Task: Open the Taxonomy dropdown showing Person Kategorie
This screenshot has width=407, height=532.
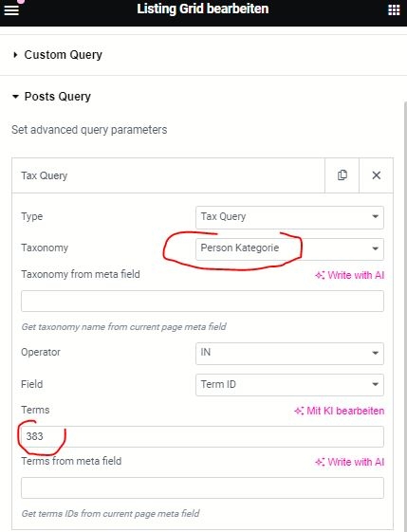Action: [x=289, y=248]
